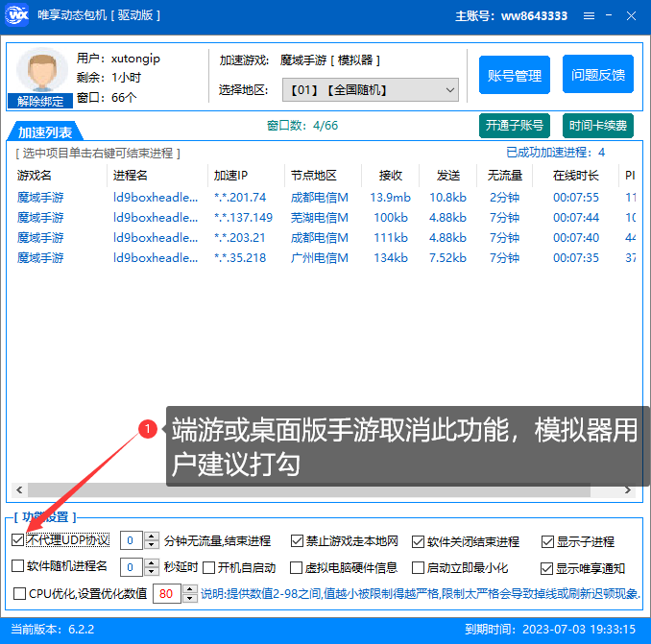This screenshot has height=644, width=651.
Task: Enable 启动立即最小化 checkbox
Action: click(x=418, y=567)
